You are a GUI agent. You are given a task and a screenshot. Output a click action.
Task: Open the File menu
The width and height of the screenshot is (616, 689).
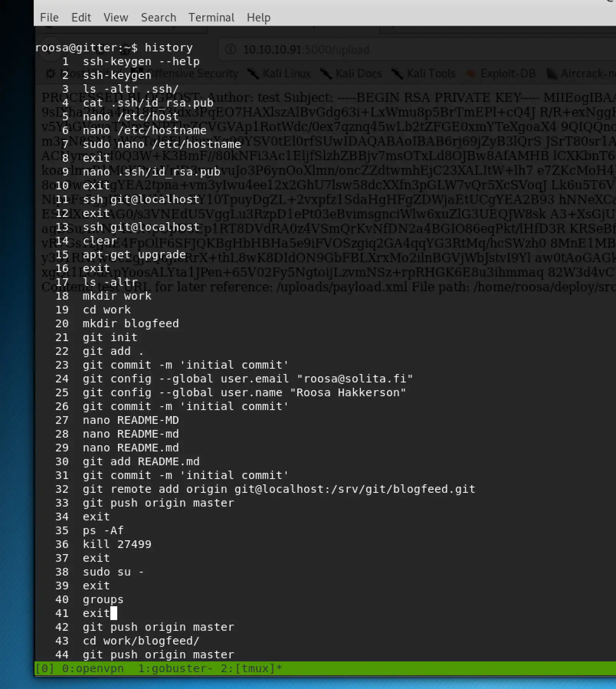[x=49, y=18]
